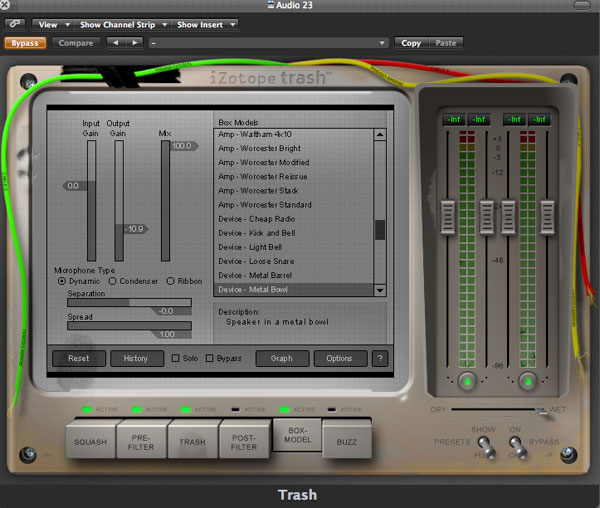This screenshot has height=508, width=600.
Task: Click the Box Models list scroll-down arrow
Action: [380, 290]
